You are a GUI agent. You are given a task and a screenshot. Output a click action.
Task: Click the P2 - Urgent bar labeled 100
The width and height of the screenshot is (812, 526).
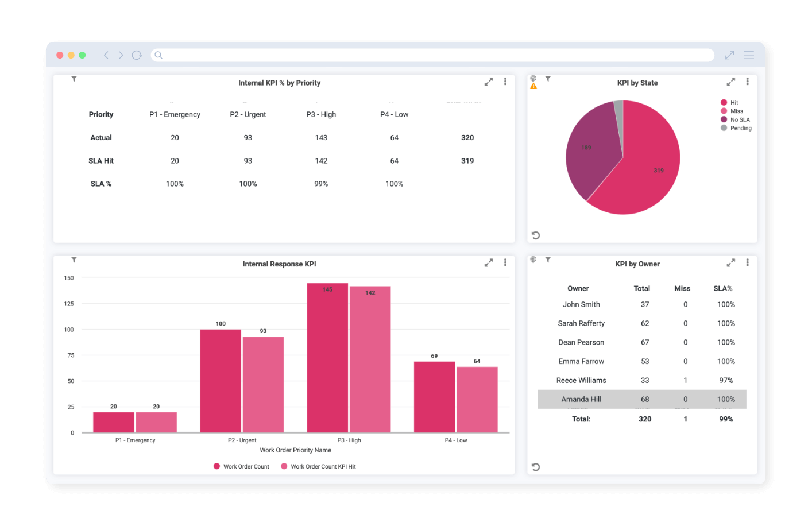221,381
